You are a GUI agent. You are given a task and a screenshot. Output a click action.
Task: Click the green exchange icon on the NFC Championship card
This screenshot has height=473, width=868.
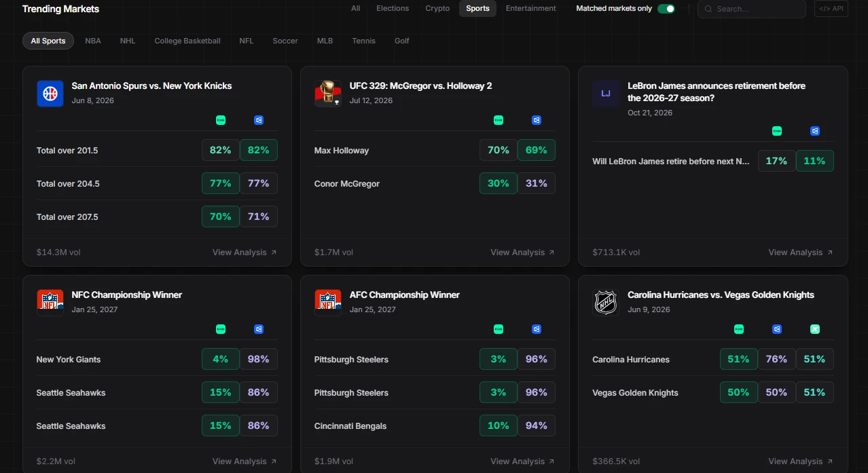tap(221, 329)
